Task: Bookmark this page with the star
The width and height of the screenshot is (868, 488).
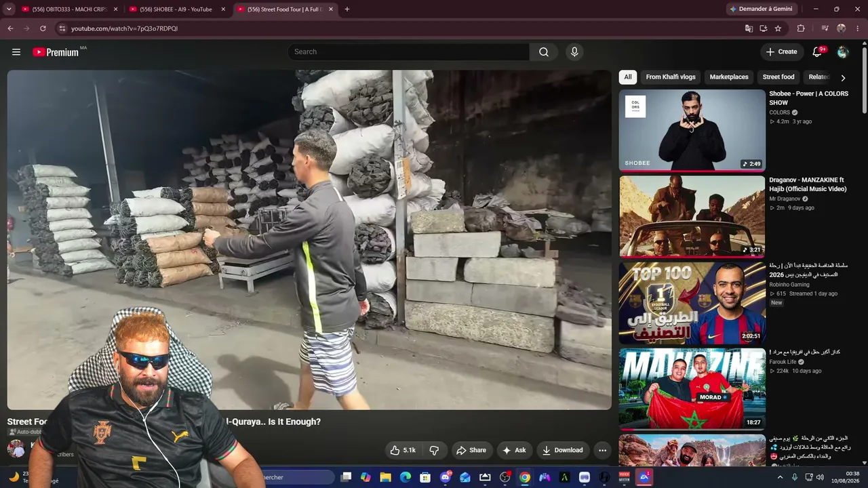Action: click(778, 28)
